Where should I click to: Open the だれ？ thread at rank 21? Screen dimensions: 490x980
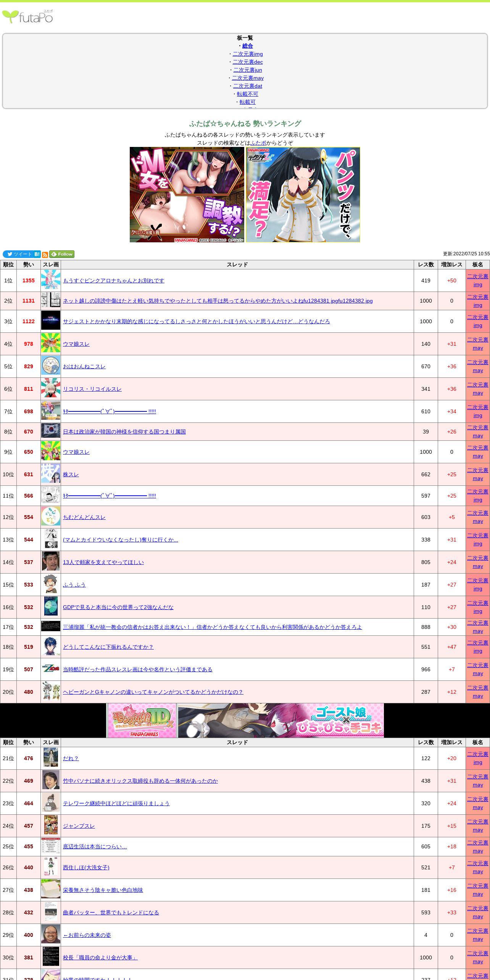pyautogui.click(x=71, y=758)
